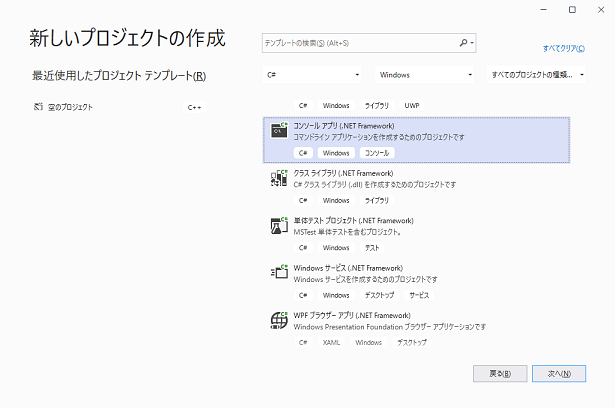Select 単体テスト プロジェクト (.NET Framework) title
This screenshot has width=615, height=408.
353,221
